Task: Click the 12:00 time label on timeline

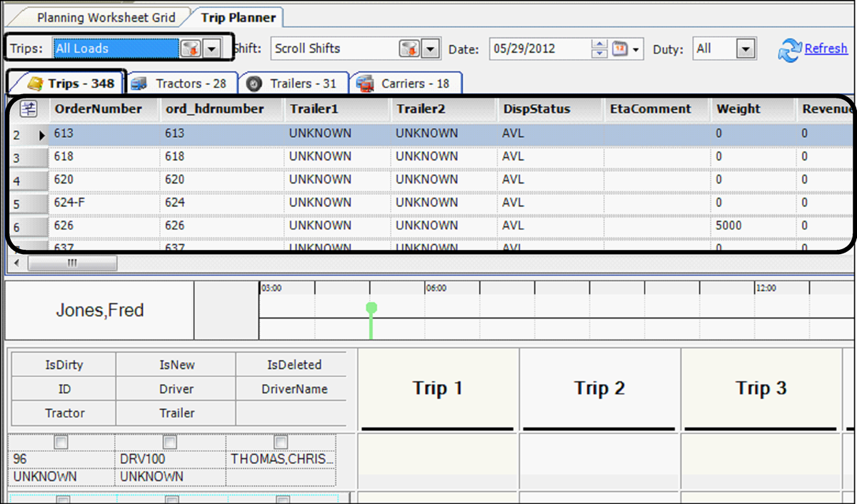Action: click(x=766, y=288)
